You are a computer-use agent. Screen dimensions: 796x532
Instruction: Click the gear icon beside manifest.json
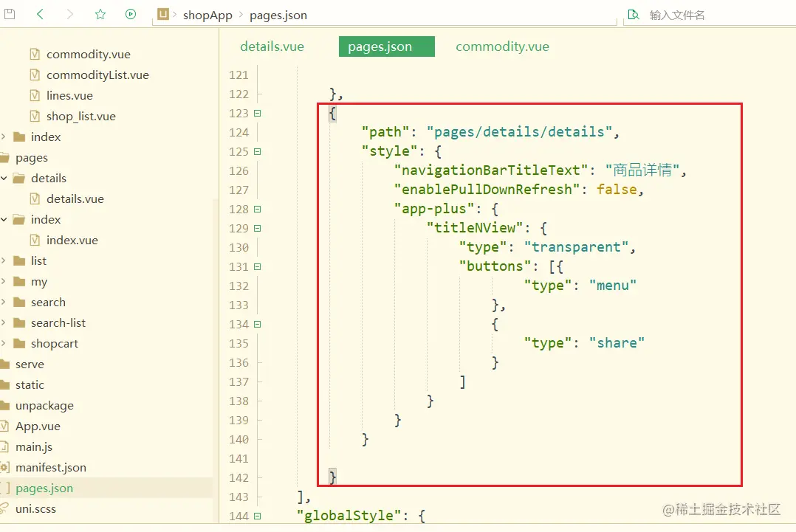[x=4, y=468]
